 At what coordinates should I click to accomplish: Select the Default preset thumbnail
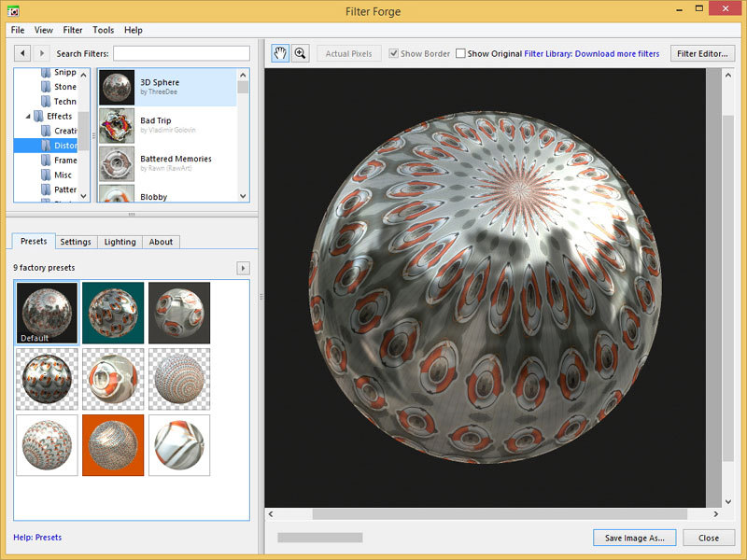click(47, 313)
